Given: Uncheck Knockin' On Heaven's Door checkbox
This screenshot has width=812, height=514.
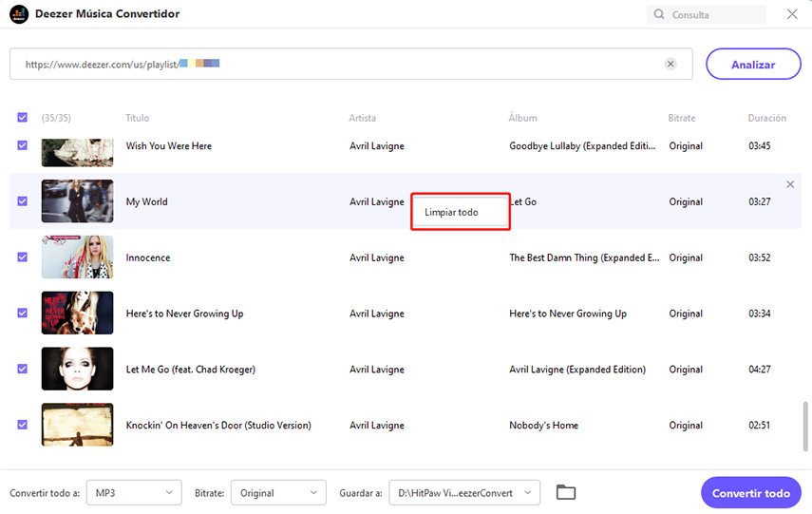Looking at the screenshot, I should [x=22, y=425].
